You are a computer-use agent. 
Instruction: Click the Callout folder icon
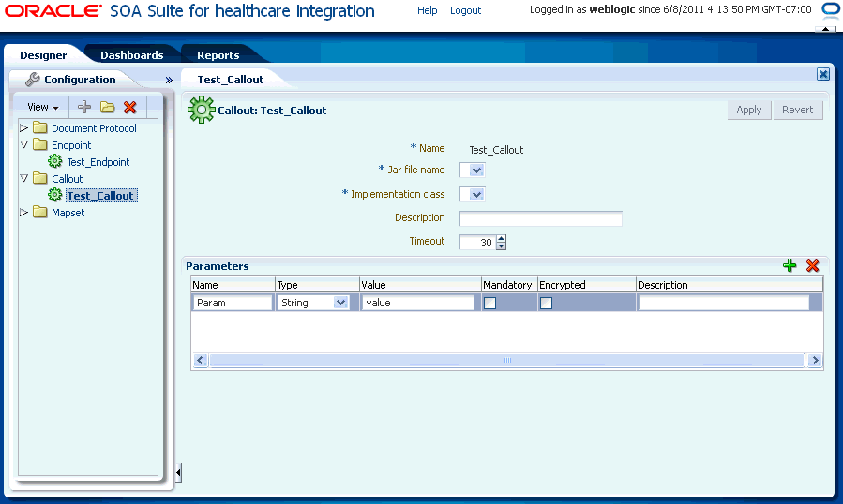39,178
